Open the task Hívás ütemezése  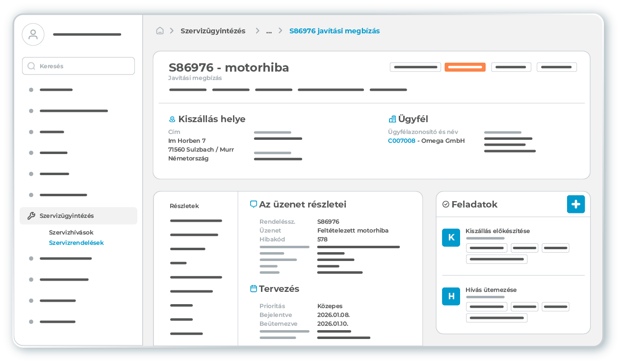tap(491, 290)
